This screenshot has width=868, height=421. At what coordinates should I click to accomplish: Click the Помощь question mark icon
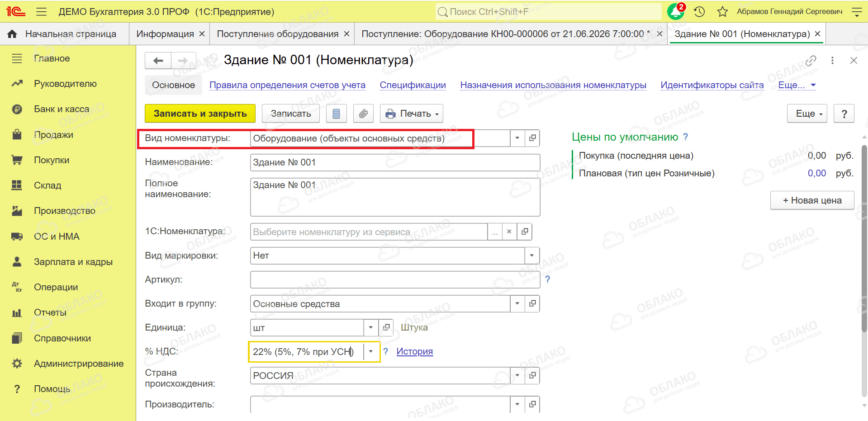click(x=17, y=389)
